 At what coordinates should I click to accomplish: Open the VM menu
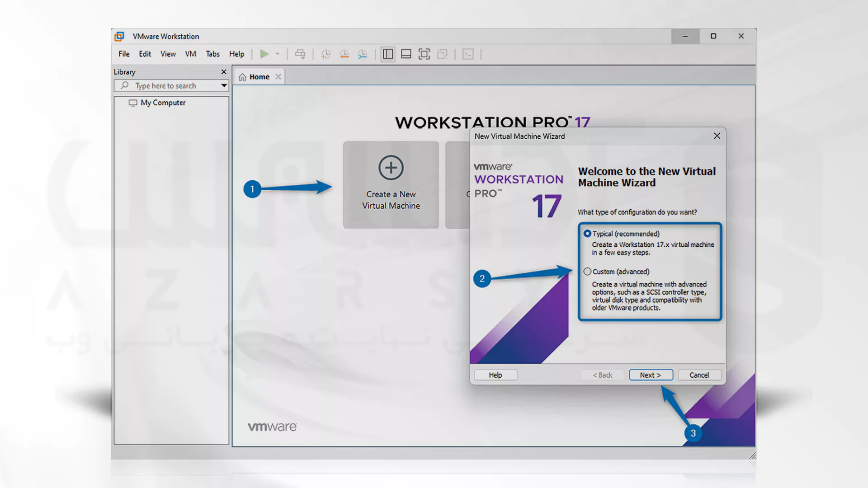point(190,54)
